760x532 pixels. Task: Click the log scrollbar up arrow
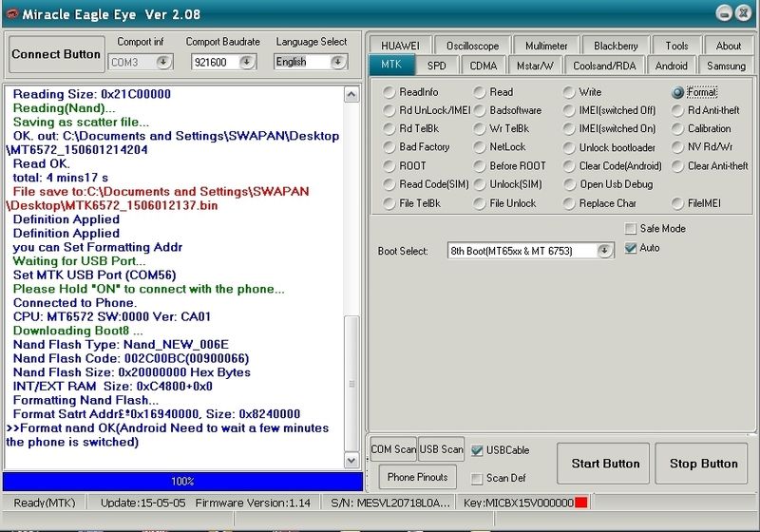click(351, 94)
